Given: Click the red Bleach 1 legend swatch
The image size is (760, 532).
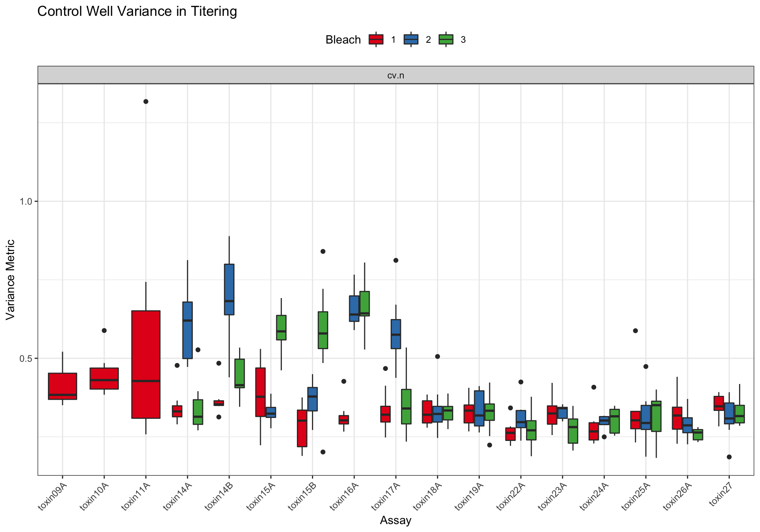Looking at the screenshot, I should coord(376,40).
